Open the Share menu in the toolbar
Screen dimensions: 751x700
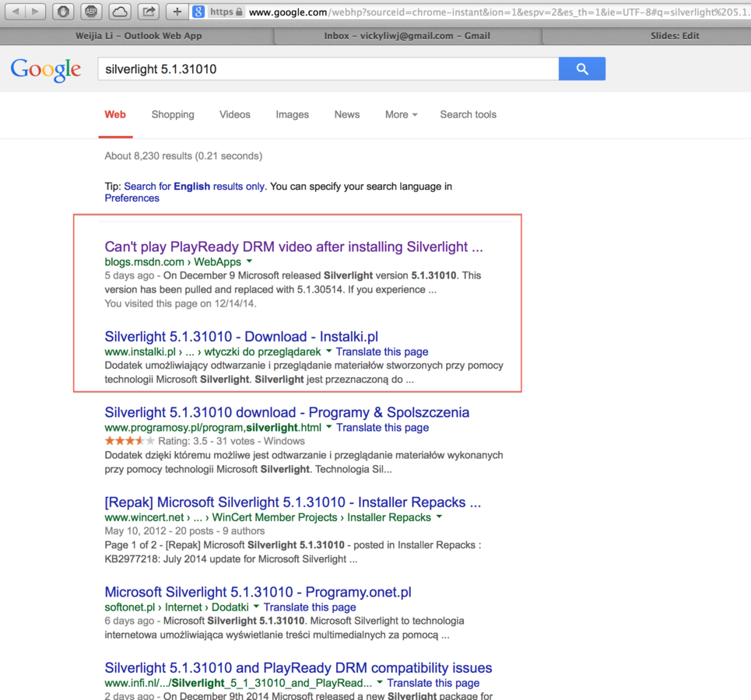149,11
